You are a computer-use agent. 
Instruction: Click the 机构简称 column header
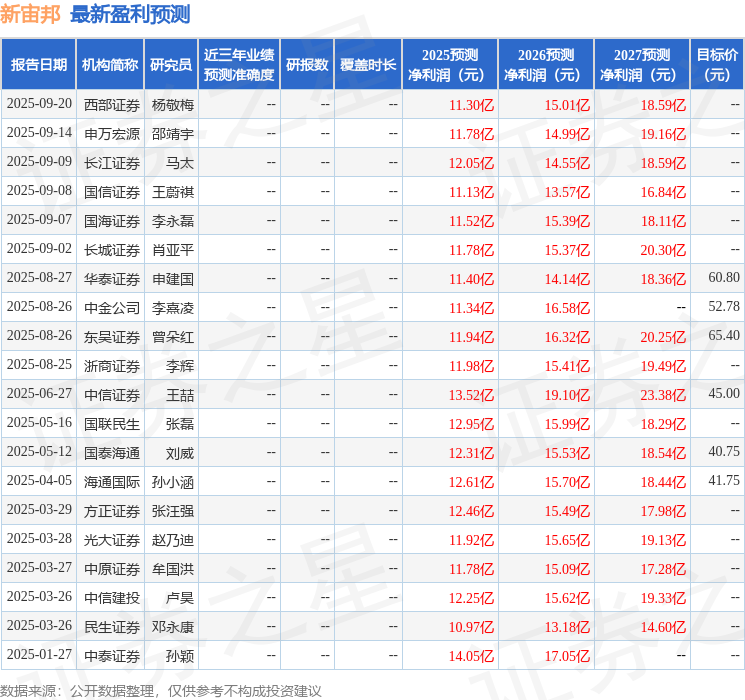110,65
